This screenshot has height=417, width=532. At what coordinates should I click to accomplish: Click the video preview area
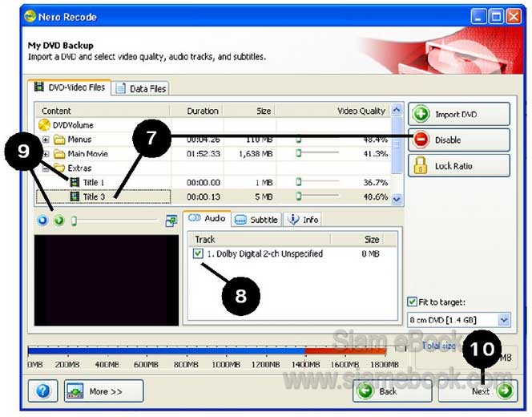click(x=107, y=281)
